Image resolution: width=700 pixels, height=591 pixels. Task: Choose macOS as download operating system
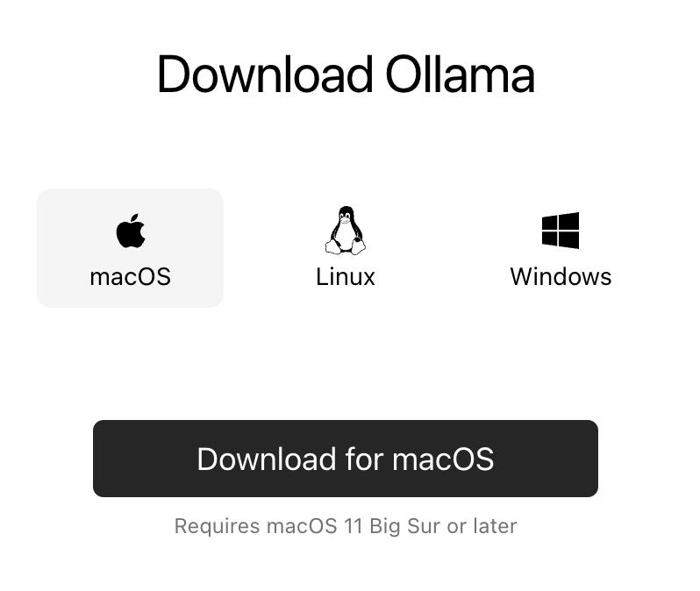131,248
